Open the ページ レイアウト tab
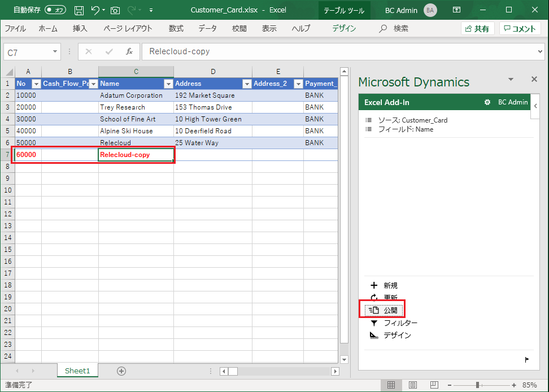The height and width of the screenshot is (392, 549). pos(128,28)
